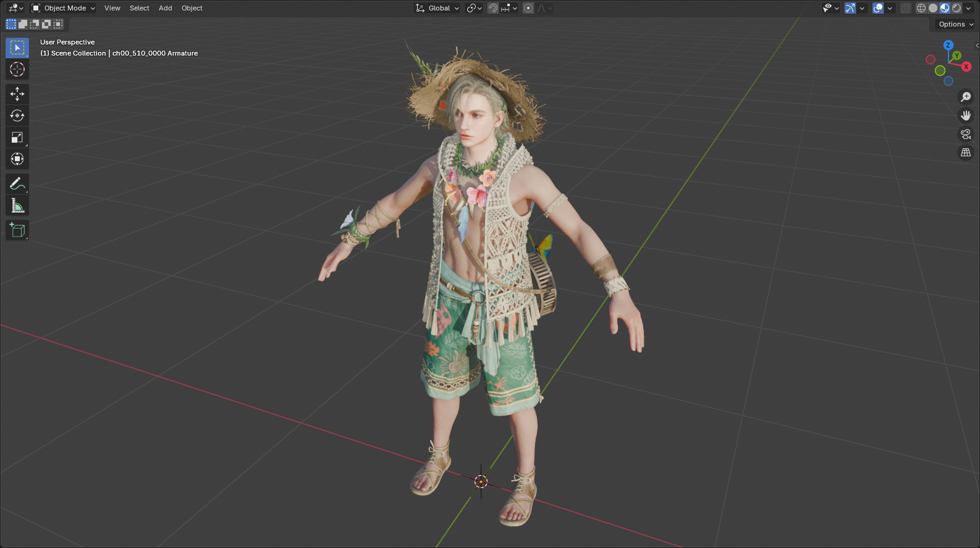Image resolution: width=980 pixels, height=548 pixels.
Task: Toggle camera view with camera icon
Action: click(x=966, y=134)
